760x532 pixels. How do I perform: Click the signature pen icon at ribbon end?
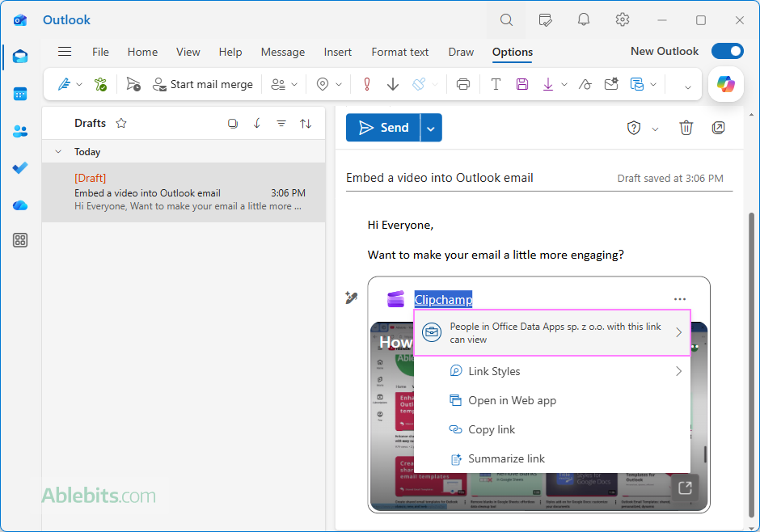click(x=585, y=84)
